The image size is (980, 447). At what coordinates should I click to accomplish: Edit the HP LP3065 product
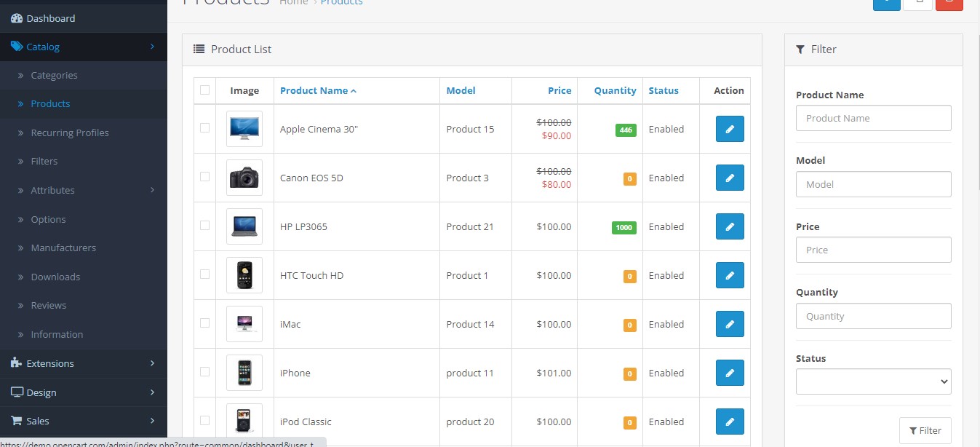[729, 226]
